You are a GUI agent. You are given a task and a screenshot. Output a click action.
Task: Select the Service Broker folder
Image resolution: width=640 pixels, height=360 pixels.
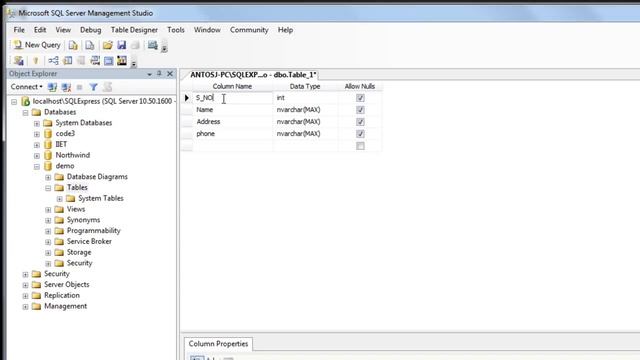(89, 241)
